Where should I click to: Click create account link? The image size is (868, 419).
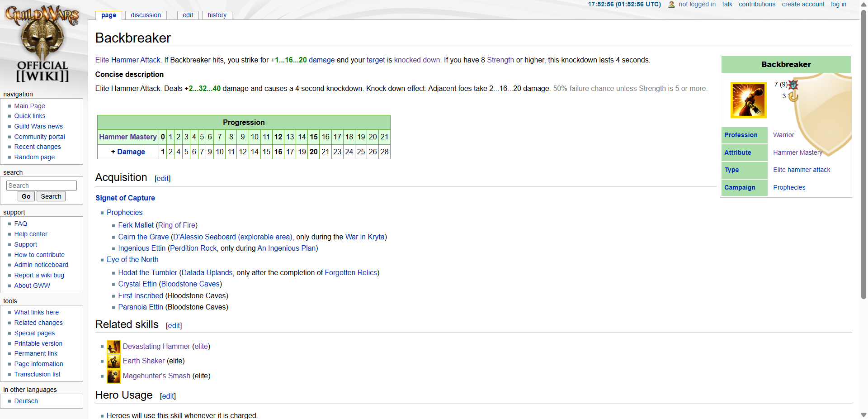pos(803,4)
